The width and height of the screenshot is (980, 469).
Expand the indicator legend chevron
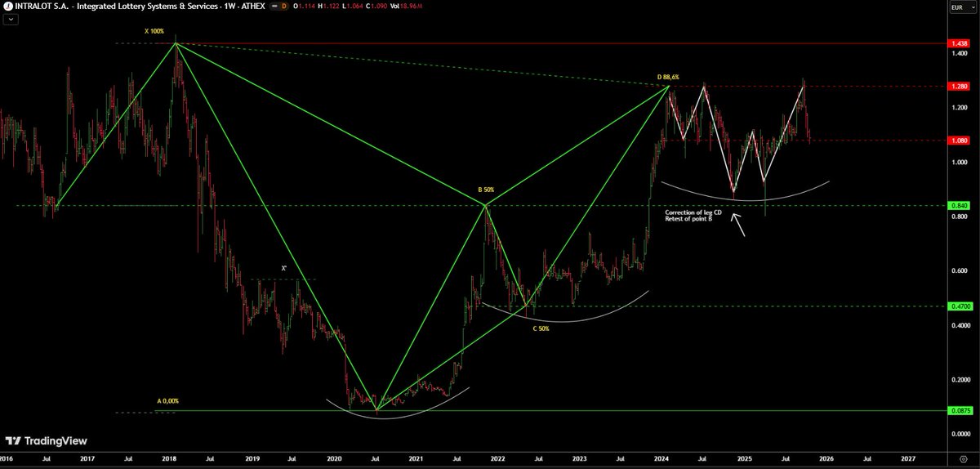9,19
